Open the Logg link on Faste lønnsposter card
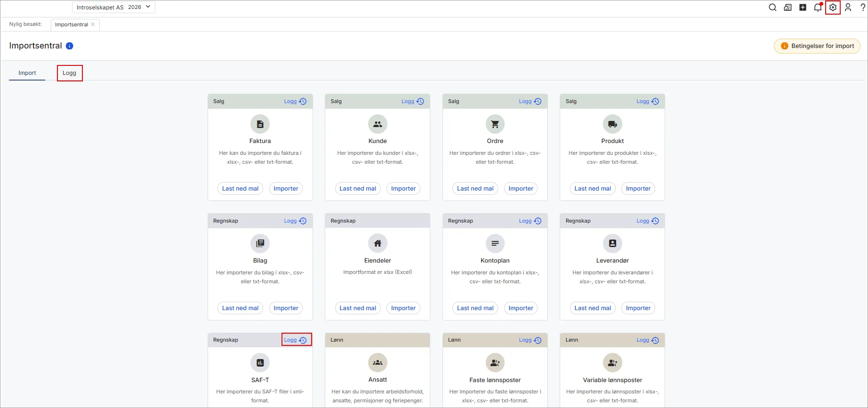 click(x=530, y=340)
